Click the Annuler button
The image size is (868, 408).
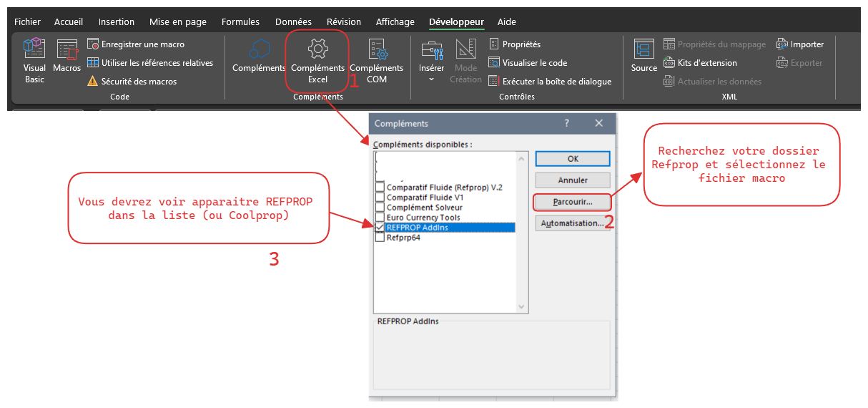point(573,180)
